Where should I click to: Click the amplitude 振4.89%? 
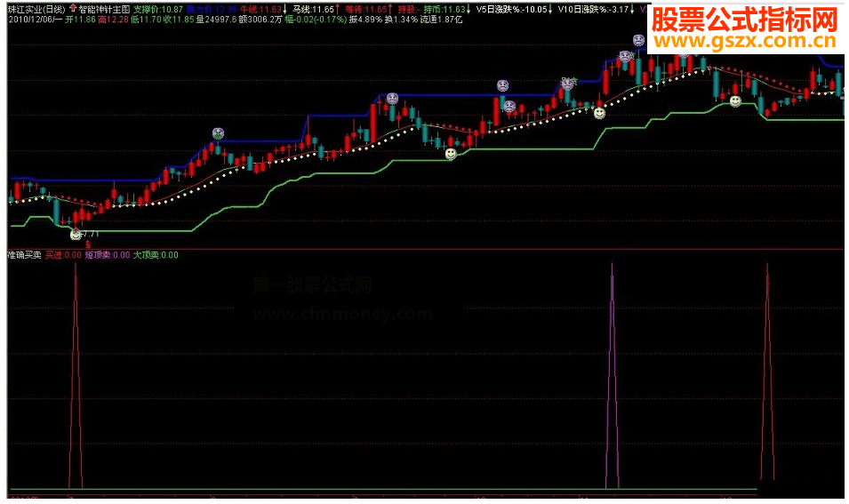[366, 20]
